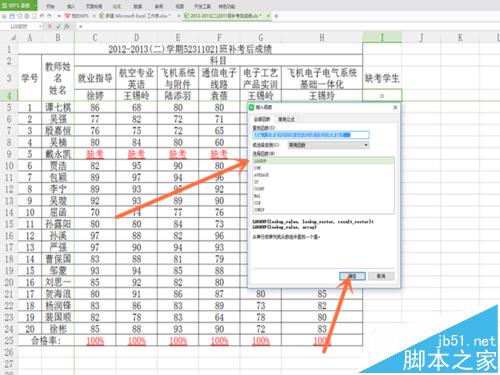
Task: Select SUMIF in the function list
Action: coord(323,210)
